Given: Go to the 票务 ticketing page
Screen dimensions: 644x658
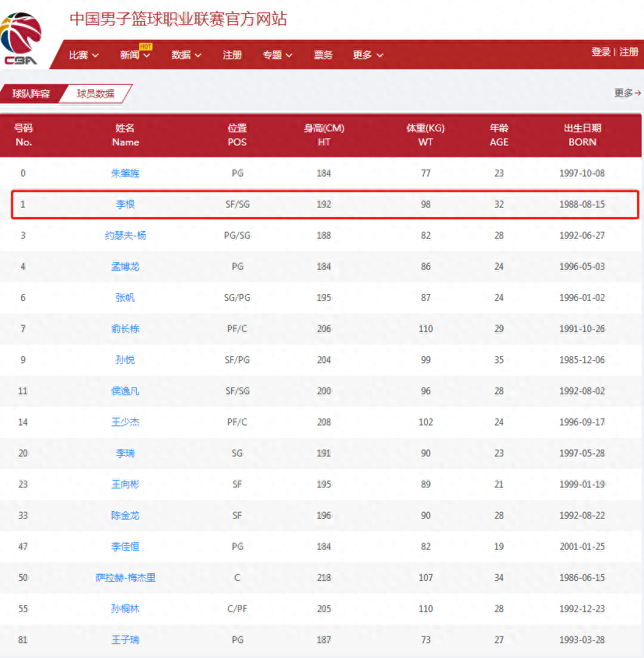Looking at the screenshot, I should pyautogui.click(x=323, y=55).
